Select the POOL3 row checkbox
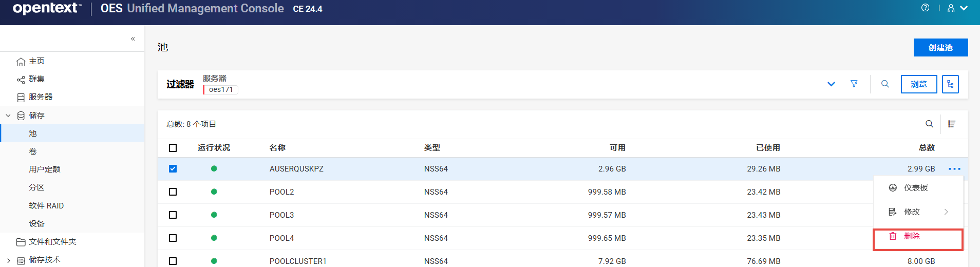The height and width of the screenshot is (267, 980). [173, 215]
